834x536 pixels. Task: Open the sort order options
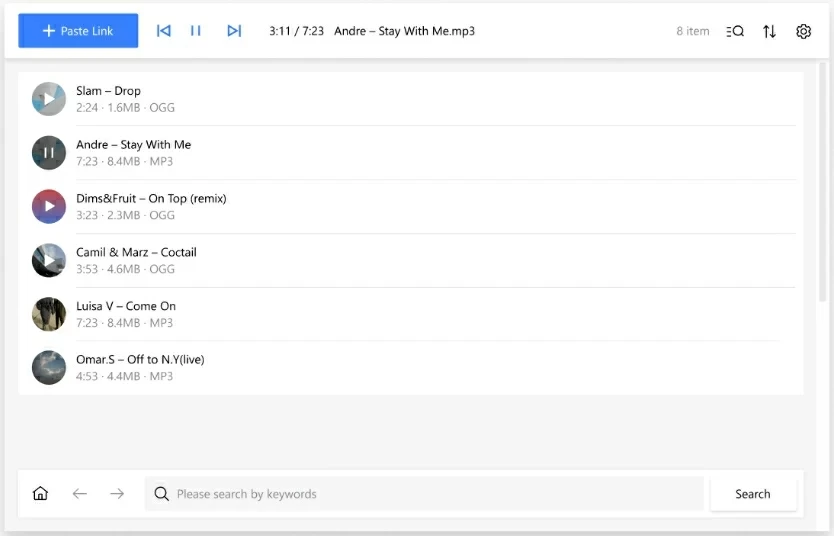pos(769,31)
